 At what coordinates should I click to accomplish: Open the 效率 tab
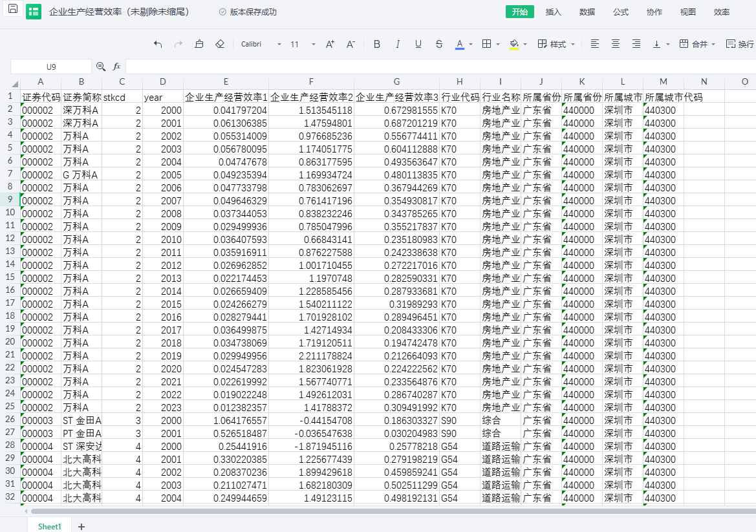point(722,12)
